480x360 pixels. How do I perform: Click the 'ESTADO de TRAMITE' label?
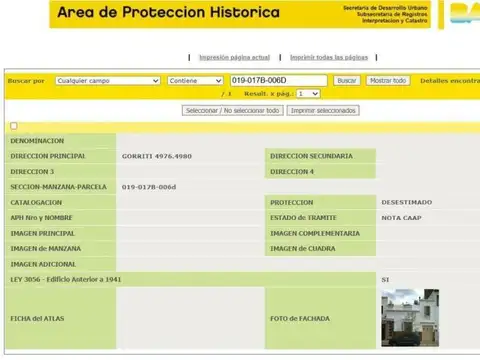(x=303, y=218)
